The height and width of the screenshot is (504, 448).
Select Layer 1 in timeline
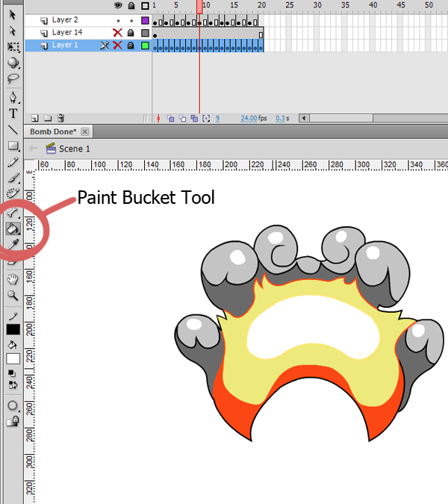coord(65,45)
